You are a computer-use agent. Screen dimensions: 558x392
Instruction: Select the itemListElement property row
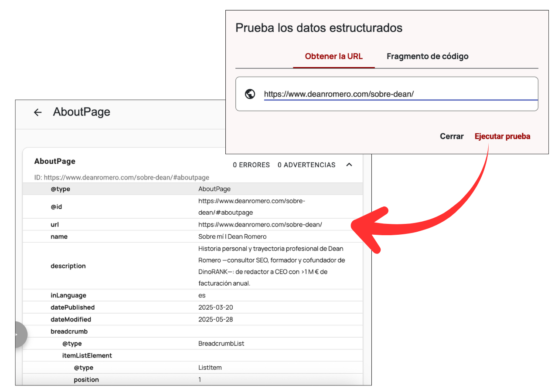pos(87,355)
